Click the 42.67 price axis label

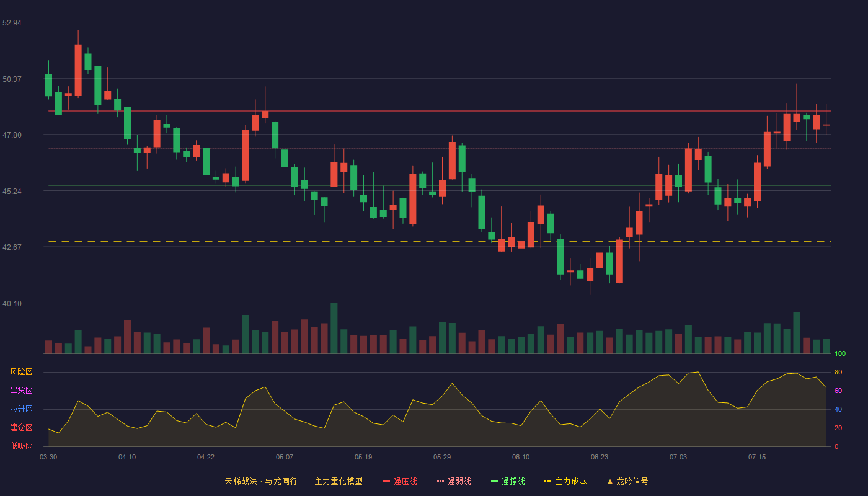pyautogui.click(x=12, y=247)
